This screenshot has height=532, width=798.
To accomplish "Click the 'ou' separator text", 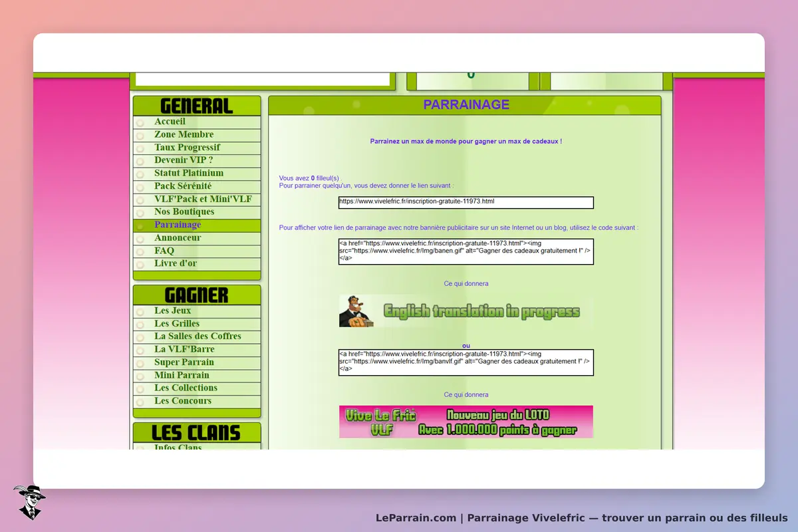I will [x=466, y=345].
